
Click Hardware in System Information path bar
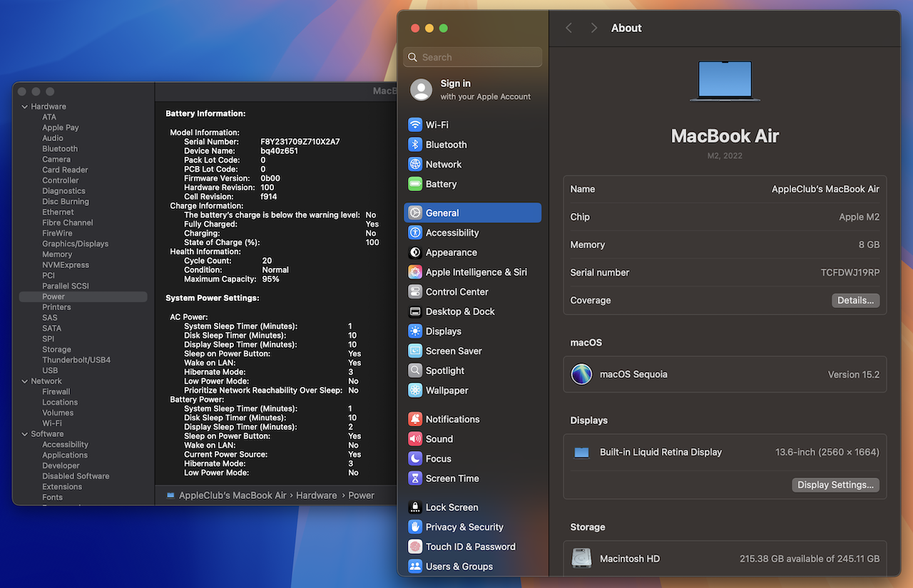pos(317,495)
